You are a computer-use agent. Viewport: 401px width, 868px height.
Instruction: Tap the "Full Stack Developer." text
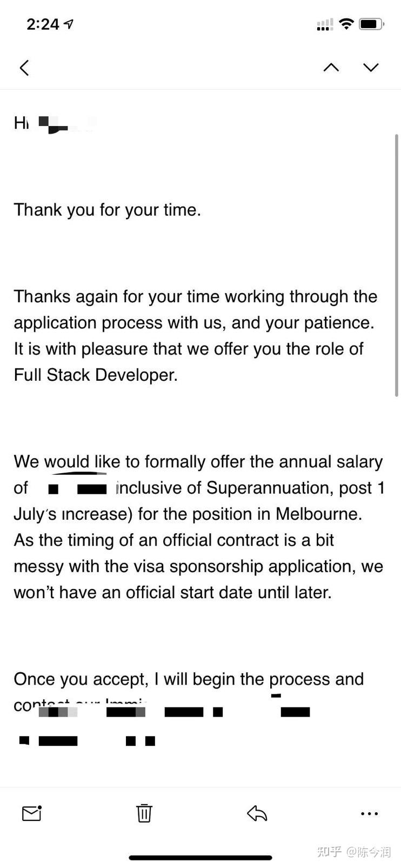coord(96,375)
